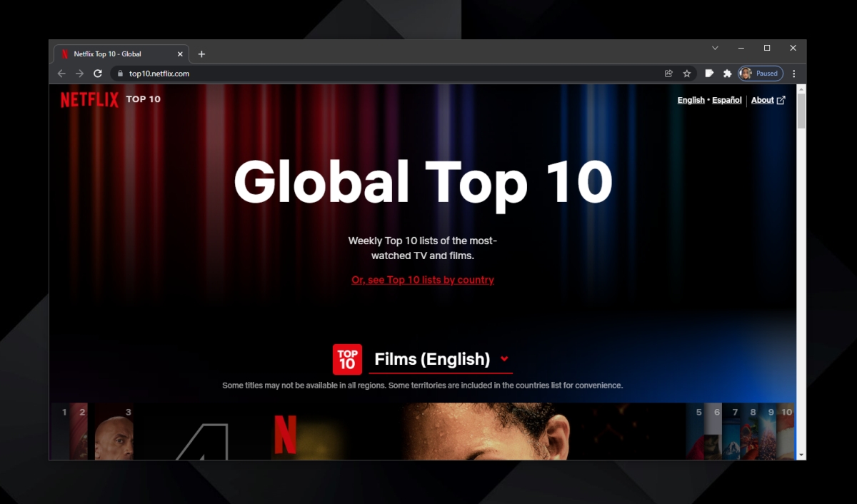The width and height of the screenshot is (857, 504).
Task: Select film thumbnail ranked 6
Action: point(713,431)
